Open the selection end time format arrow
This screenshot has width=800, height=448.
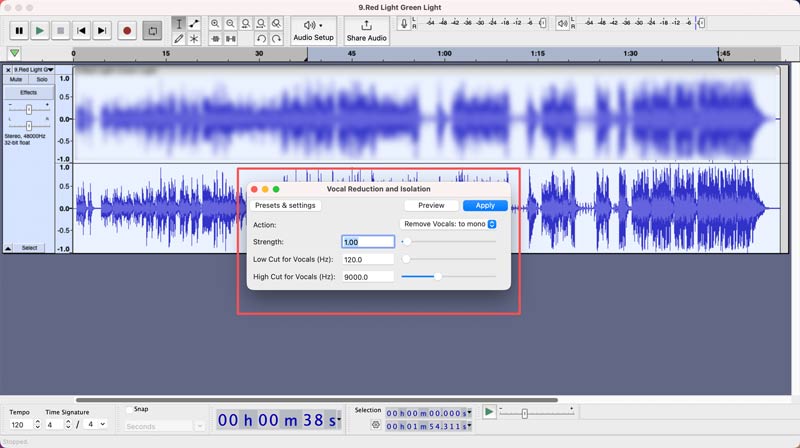point(469,426)
